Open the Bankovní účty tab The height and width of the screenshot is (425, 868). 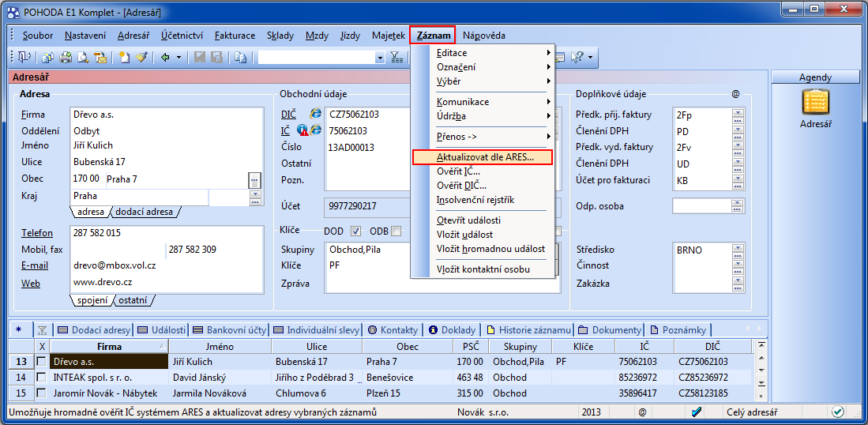(231, 330)
